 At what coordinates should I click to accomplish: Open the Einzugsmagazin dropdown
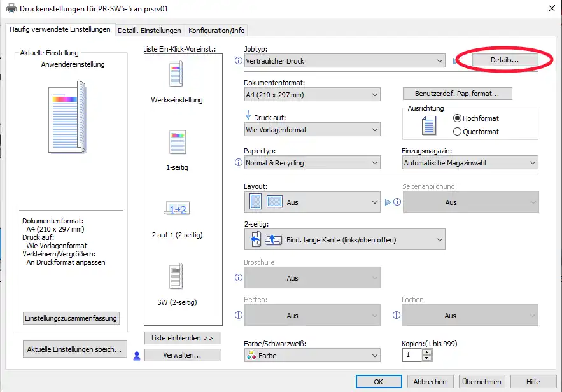(470, 163)
